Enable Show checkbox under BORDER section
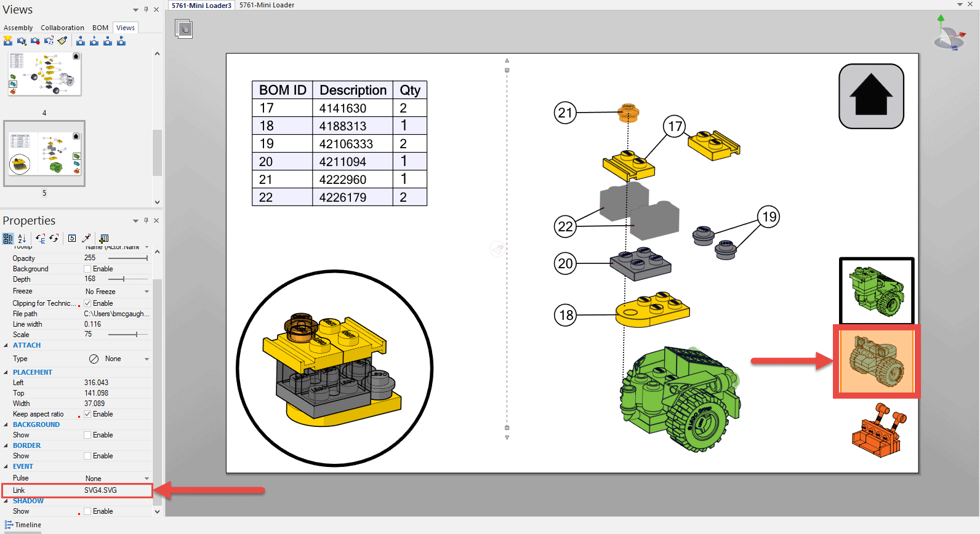 (87, 456)
